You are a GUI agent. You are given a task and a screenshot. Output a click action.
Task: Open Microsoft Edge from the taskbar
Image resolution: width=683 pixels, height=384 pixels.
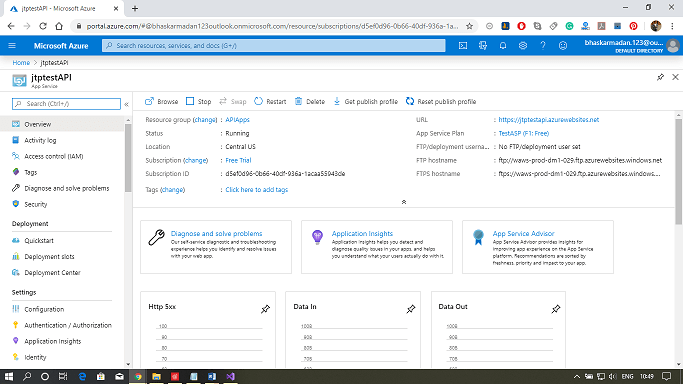(x=82, y=377)
